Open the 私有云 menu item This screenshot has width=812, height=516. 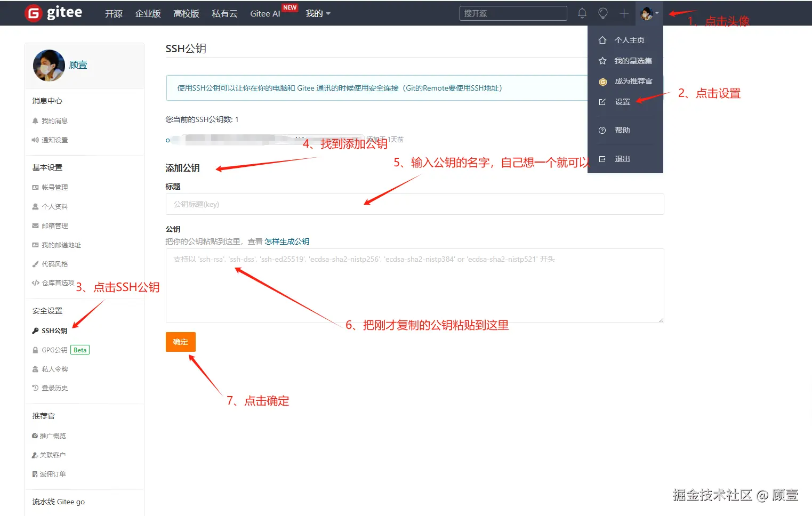pos(224,13)
